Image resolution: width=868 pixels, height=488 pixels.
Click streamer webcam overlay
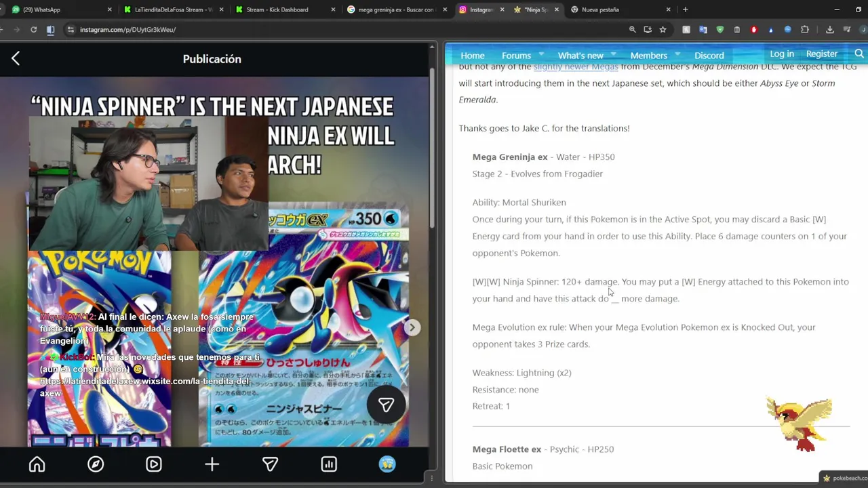coord(148,183)
